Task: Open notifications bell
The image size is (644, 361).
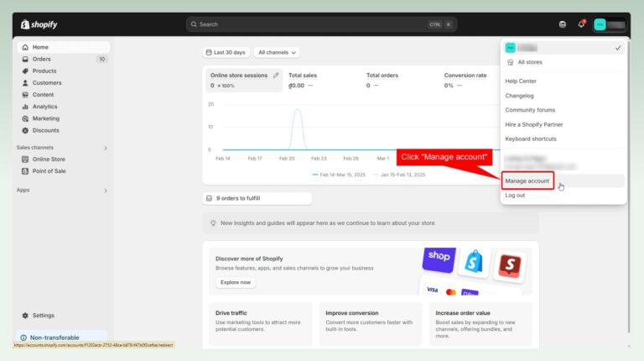Action: 581,24
